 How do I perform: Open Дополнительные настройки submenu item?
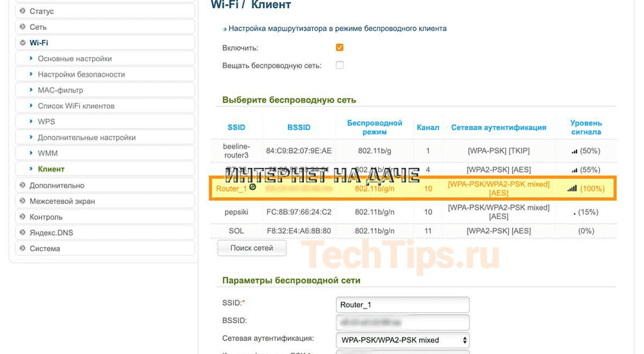click(x=105, y=138)
